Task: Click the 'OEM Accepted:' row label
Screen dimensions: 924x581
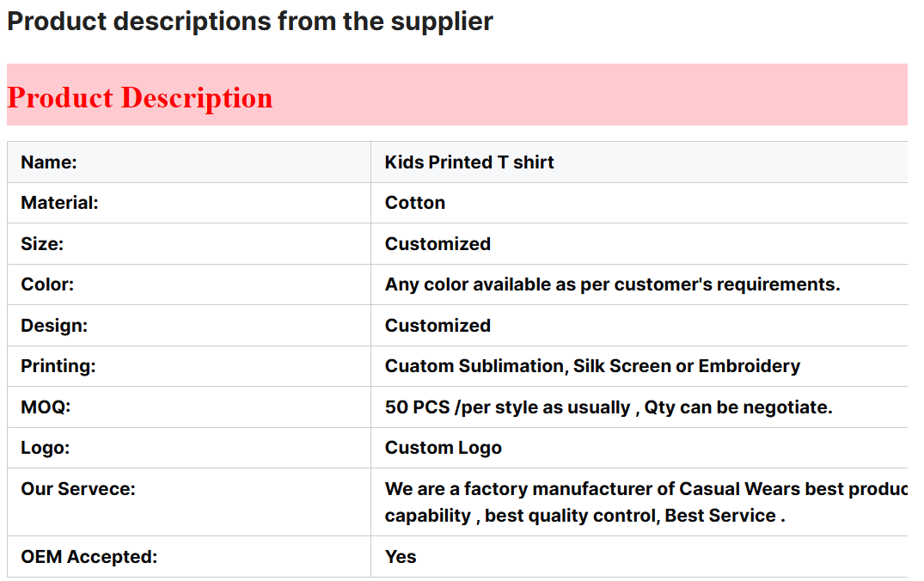Action: point(89,557)
